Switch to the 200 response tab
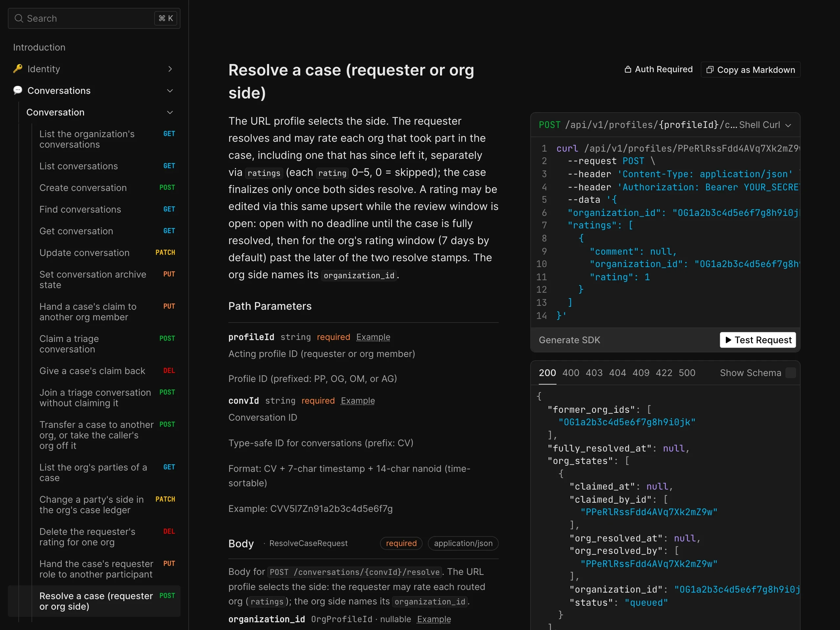Screen dimensions: 840x630 coord(547,373)
